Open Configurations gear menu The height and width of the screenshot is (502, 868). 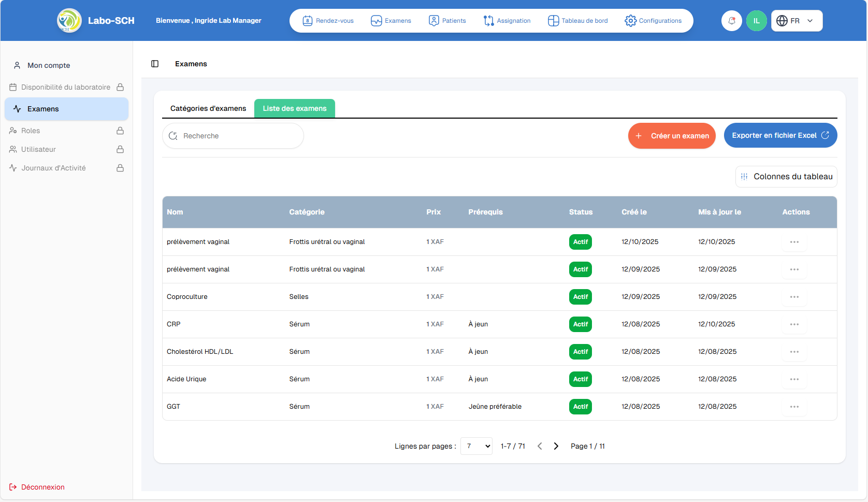click(653, 21)
